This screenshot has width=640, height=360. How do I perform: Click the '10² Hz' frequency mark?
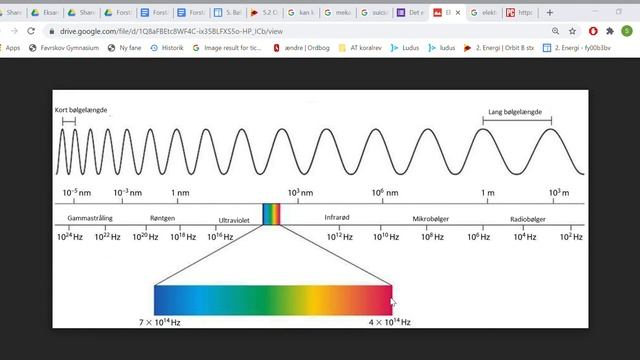click(x=571, y=237)
